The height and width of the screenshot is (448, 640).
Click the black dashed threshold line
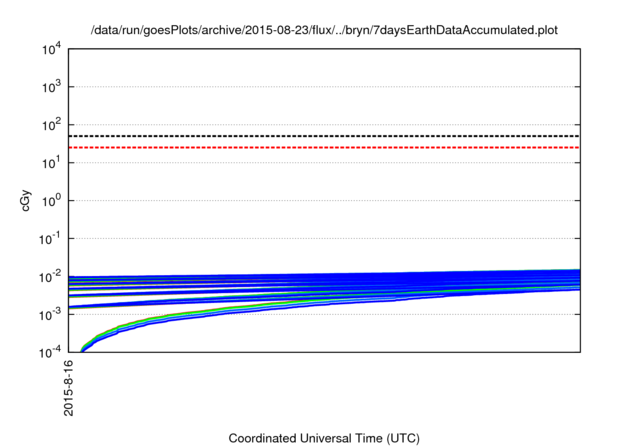(x=324, y=136)
